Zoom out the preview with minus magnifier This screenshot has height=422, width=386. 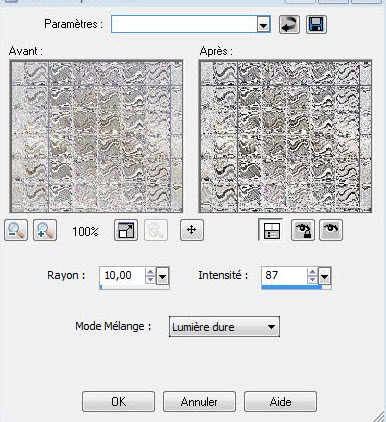pyautogui.click(x=16, y=230)
